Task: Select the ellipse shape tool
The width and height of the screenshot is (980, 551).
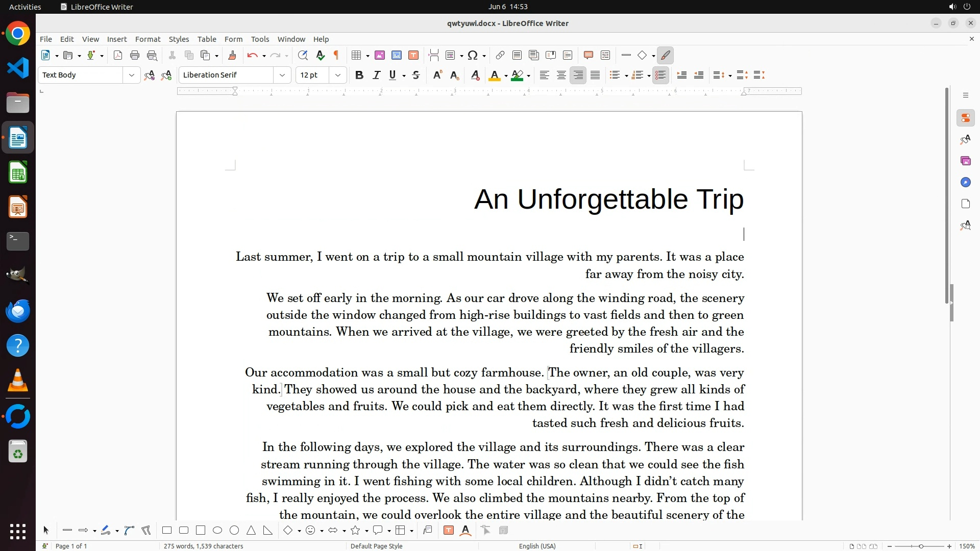Action: (217, 531)
